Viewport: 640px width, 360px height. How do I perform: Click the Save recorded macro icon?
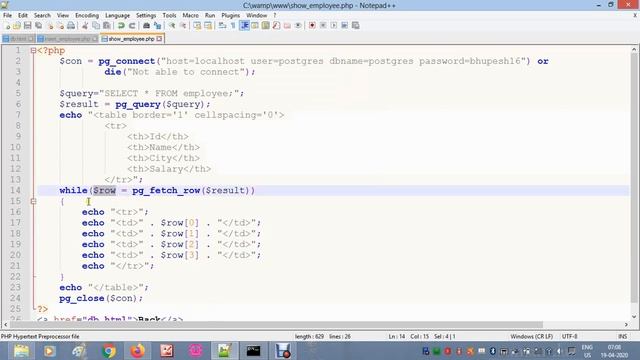[356, 26]
